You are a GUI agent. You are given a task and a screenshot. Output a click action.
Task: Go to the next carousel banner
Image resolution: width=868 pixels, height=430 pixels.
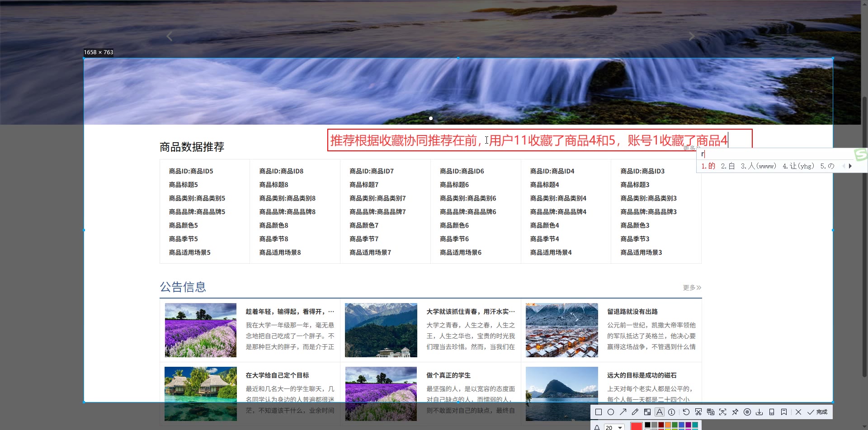coord(691,37)
